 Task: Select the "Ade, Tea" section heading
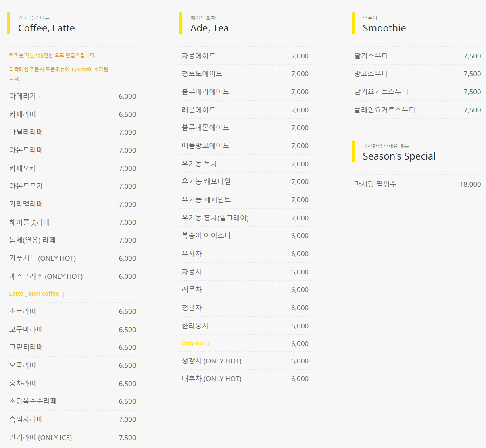(x=209, y=28)
